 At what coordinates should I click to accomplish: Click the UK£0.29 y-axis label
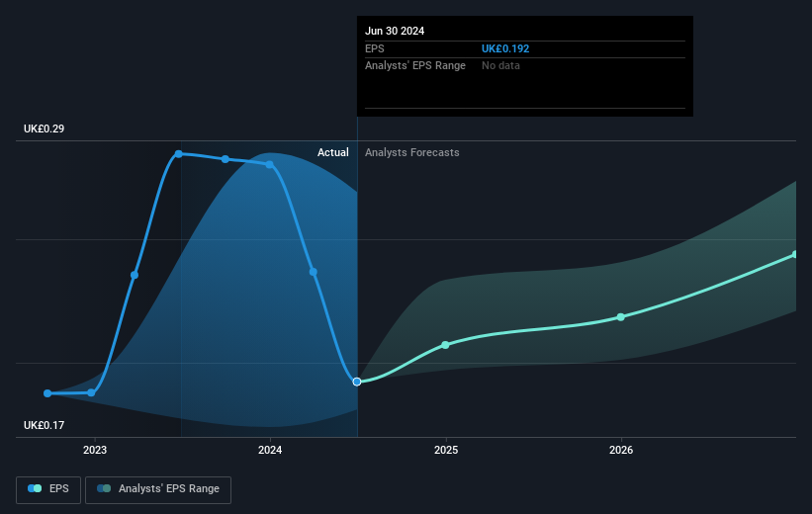[45, 128]
